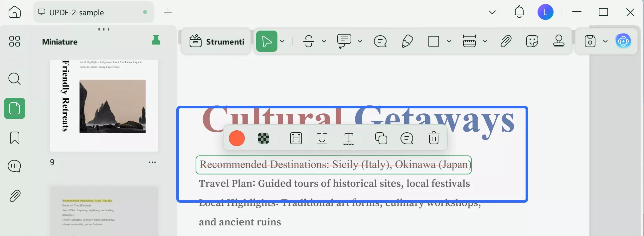
Task: Expand the measurement tool dropdown
Action: [485, 41]
